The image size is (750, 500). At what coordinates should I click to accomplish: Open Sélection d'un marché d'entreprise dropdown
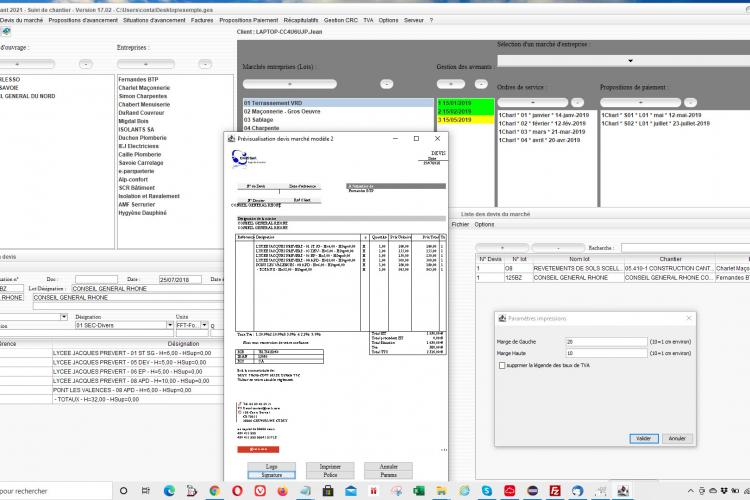click(630, 61)
